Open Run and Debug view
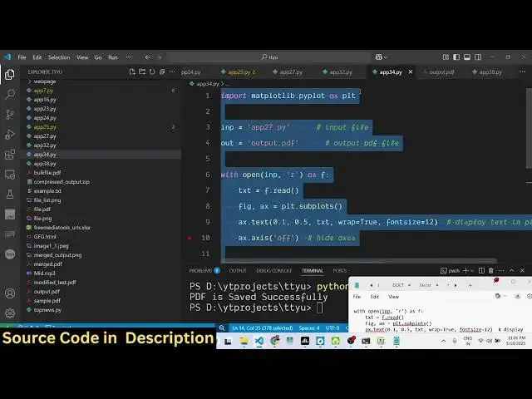The height and width of the screenshot is (399, 532). point(10,135)
